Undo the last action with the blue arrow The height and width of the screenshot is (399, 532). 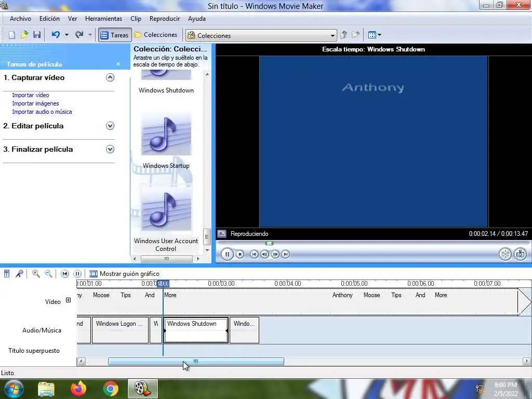[56, 35]
